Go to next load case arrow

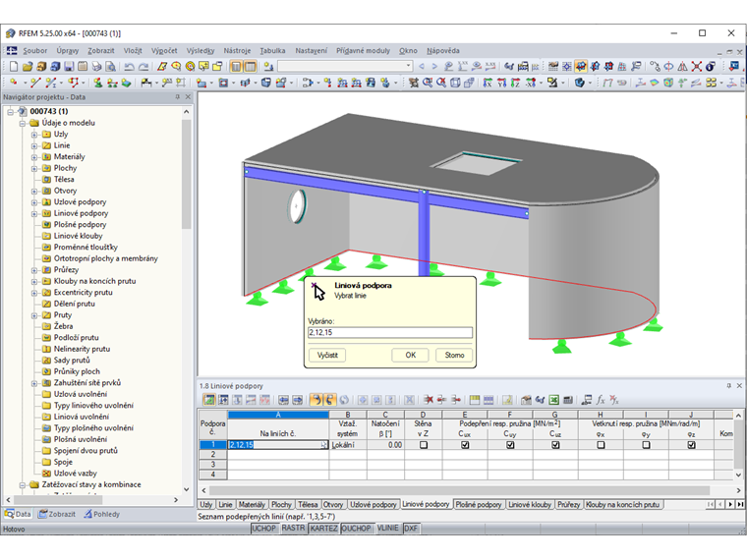point(434,67)
